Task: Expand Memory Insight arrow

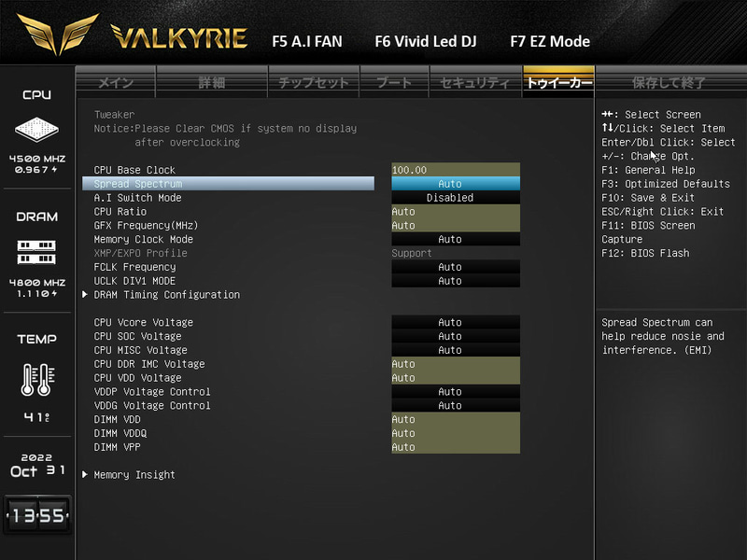Action: [x=85, y=474]
